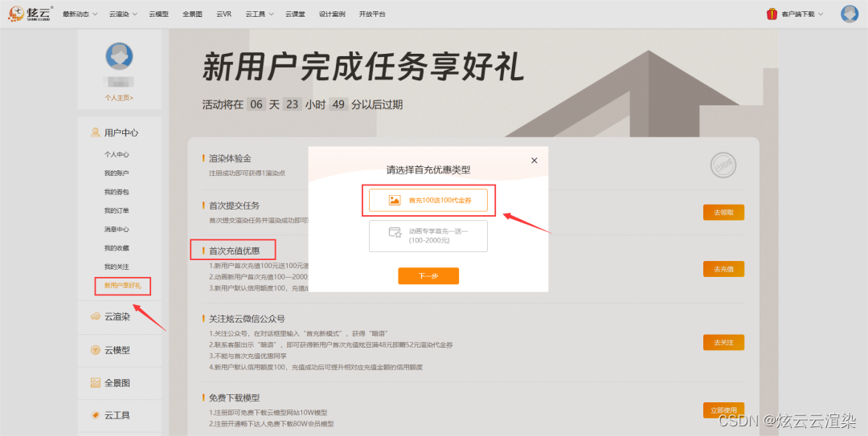Close the 首充优惠类型 dialog

pos(534,161)
